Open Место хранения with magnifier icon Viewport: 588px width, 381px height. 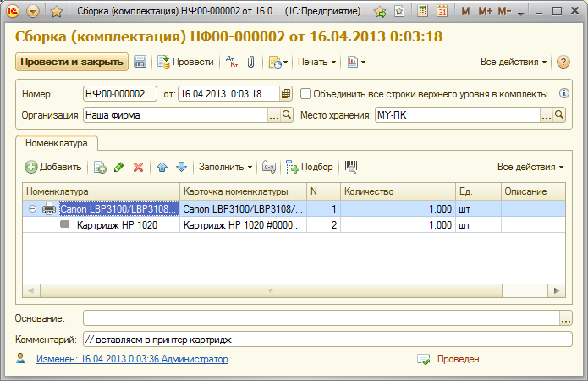(558, 115)
